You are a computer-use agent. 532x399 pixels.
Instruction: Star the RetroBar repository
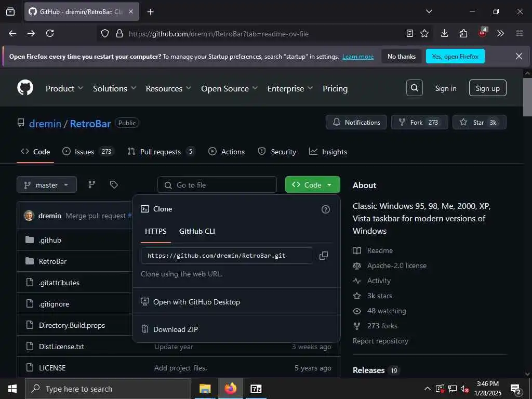click(x=479, y=122)
